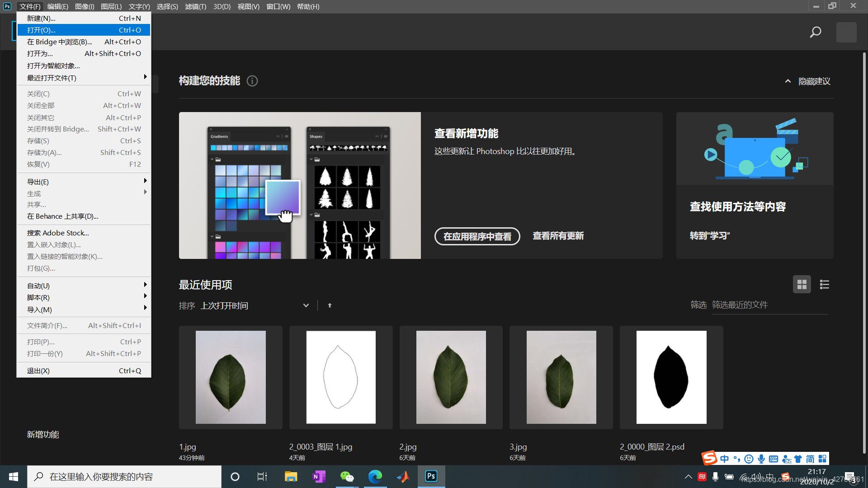Viewport: 868px width, 488px height.
Task: Open Windows Start menu
Action: (x=14, y=477)
